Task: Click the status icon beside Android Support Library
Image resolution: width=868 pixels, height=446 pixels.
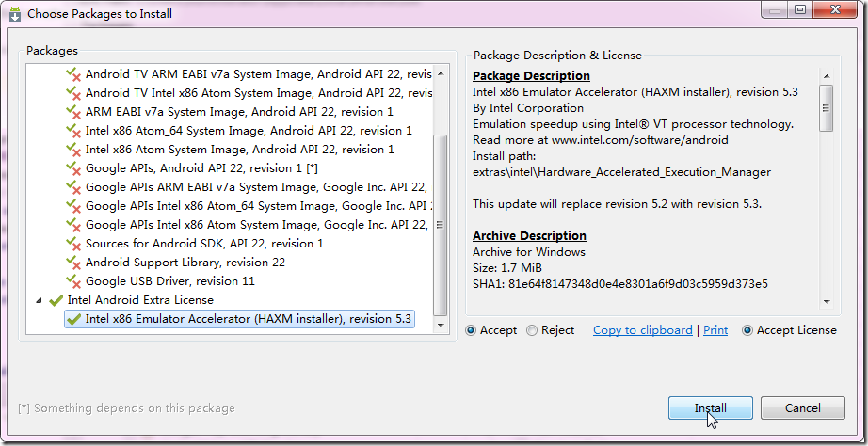Action: [x=73, y=263]
